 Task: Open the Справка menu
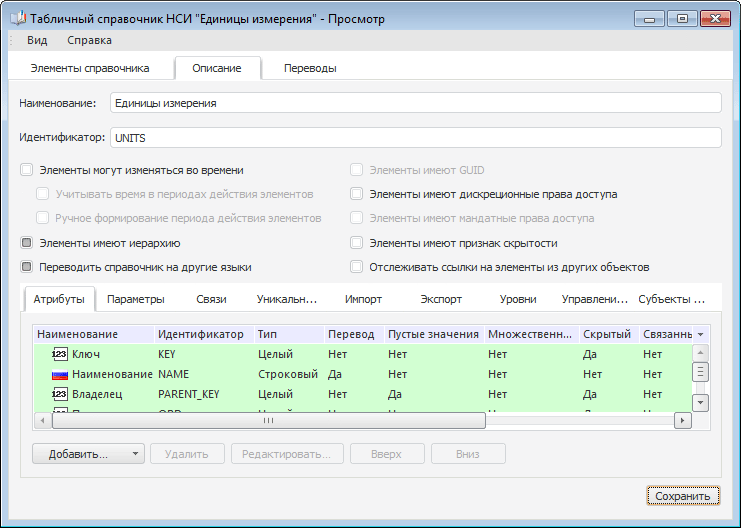click(89, 40)
